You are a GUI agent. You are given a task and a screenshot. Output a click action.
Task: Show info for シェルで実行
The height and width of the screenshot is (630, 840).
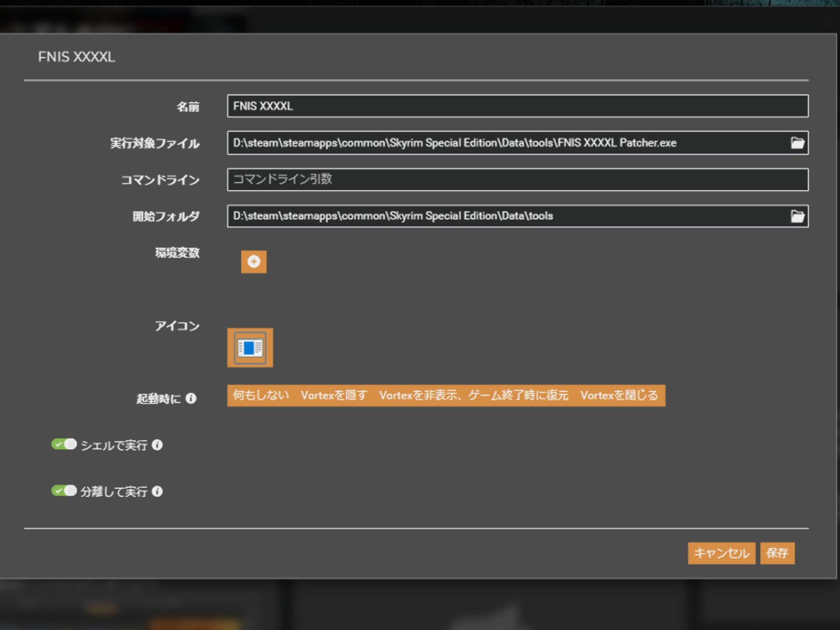pos(157,445)
